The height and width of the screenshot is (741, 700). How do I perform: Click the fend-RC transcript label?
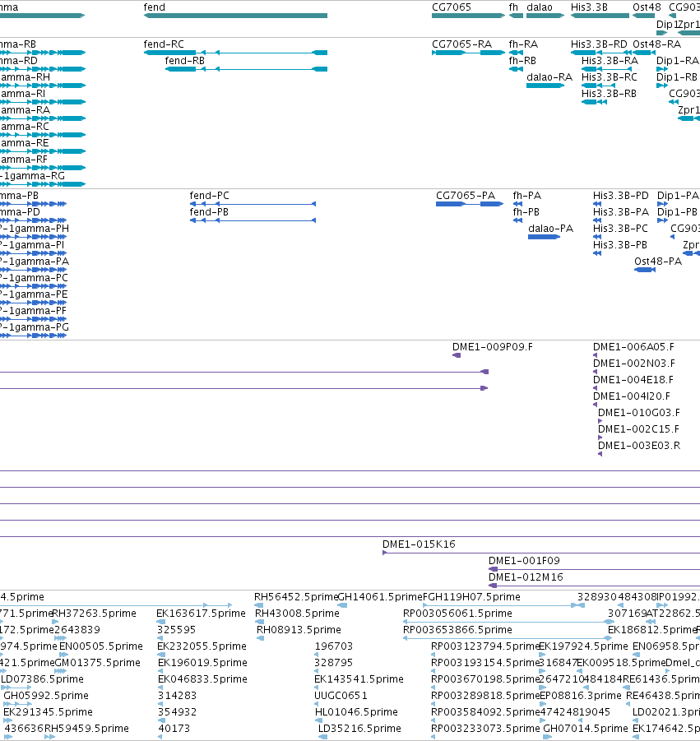164,44
